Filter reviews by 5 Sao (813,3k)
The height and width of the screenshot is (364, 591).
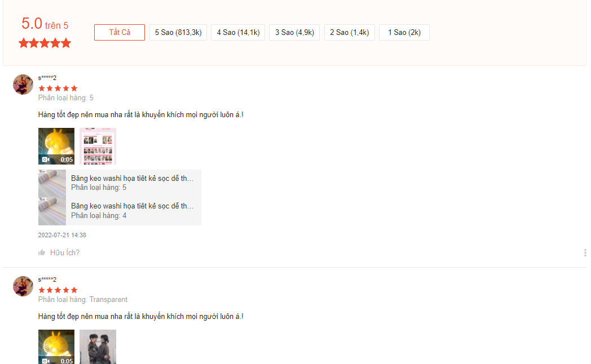click(x=178, y=33)
